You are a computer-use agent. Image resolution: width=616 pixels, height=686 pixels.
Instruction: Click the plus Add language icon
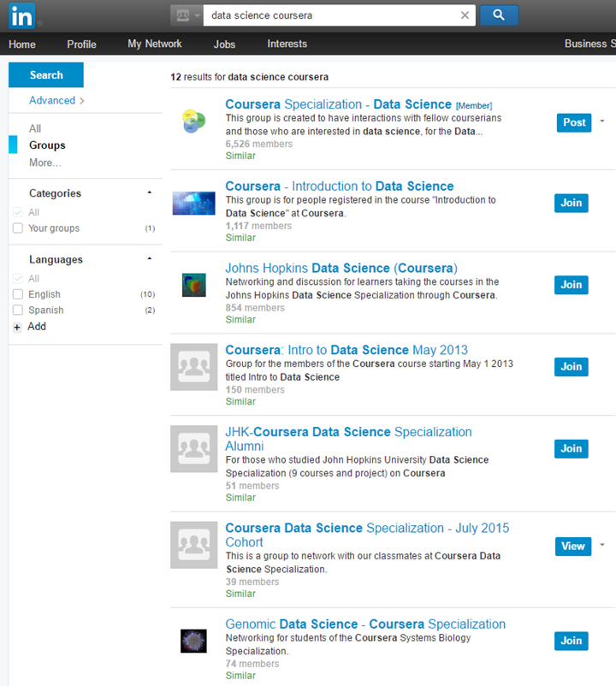[17, 327]
